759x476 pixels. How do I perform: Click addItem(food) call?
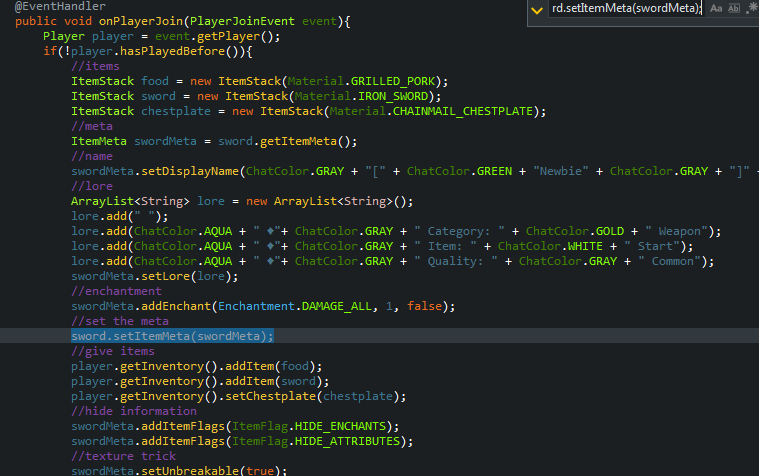(270, 367)
